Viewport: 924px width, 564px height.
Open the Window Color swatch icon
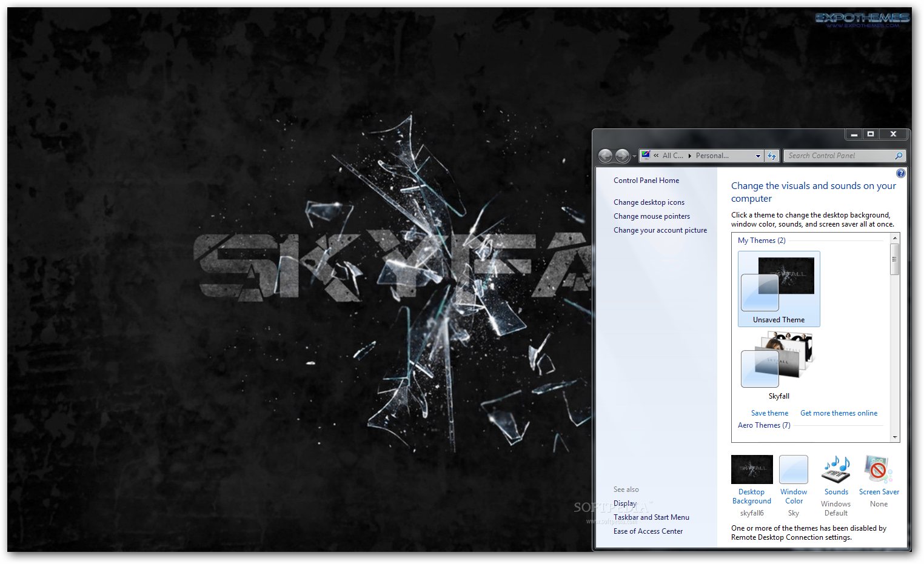click(794, 469)
